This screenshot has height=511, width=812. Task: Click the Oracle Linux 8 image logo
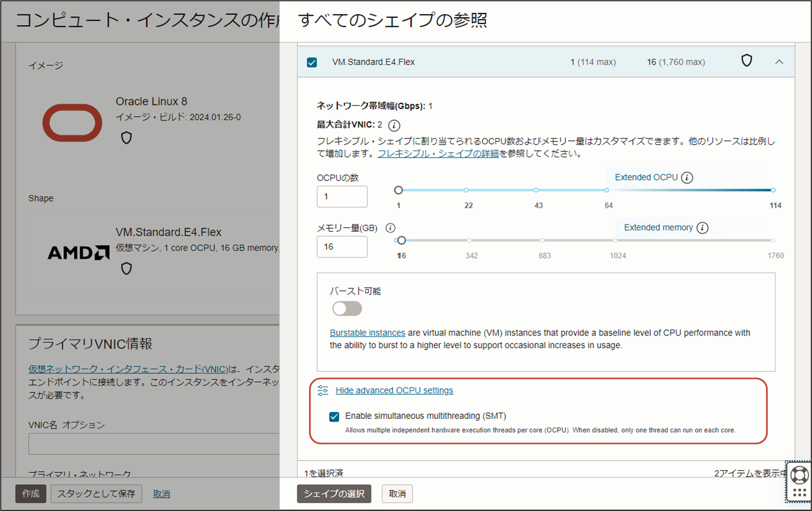tap(72, 122)
